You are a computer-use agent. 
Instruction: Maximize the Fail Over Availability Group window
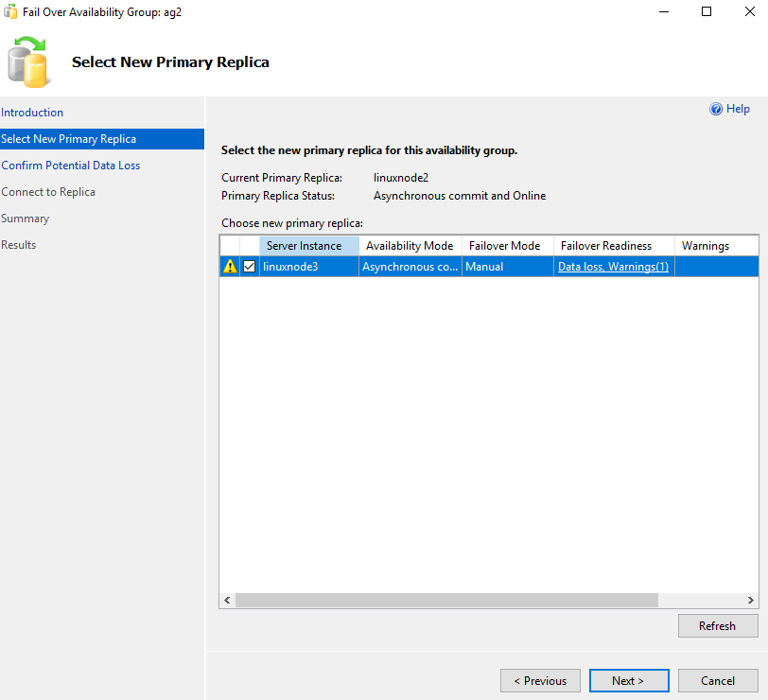pos(707,11)
